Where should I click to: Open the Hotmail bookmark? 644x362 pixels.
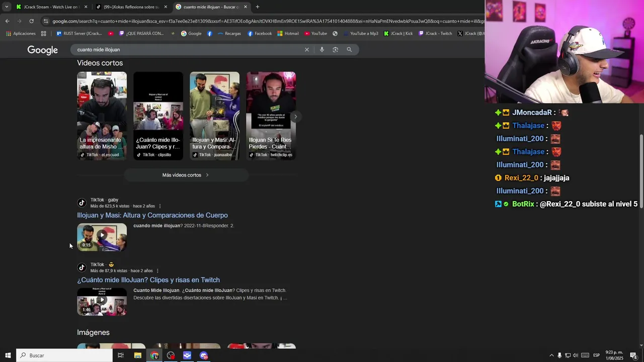click(288, 33)
